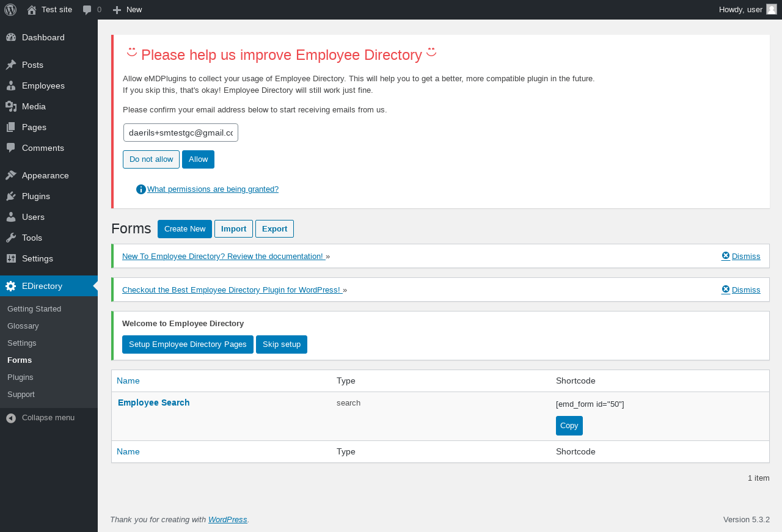Click the shortcode text emd_form id="50"
Viewport: 782px width, 532px height.
coord(590,404)
